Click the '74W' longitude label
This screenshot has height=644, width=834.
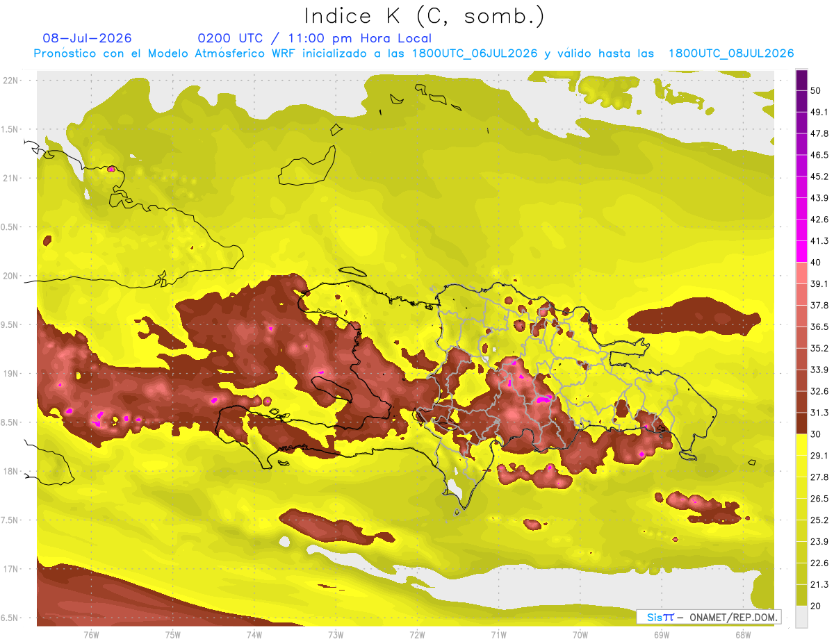pyautogui.click(x=254, y=635)
